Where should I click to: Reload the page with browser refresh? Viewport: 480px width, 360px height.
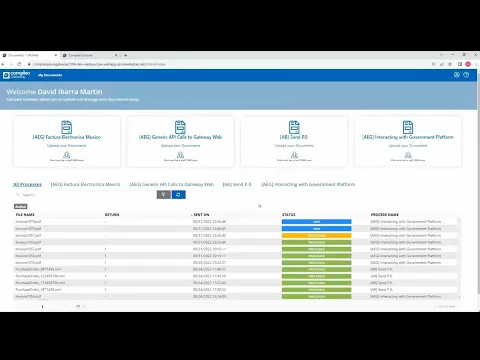point(19,64)
